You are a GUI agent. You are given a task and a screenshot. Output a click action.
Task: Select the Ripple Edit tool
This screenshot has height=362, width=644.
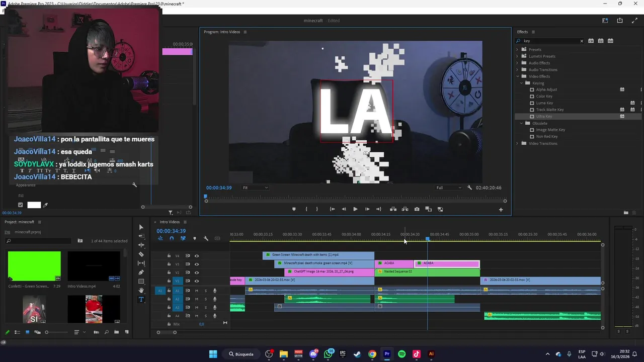[141, 245]
